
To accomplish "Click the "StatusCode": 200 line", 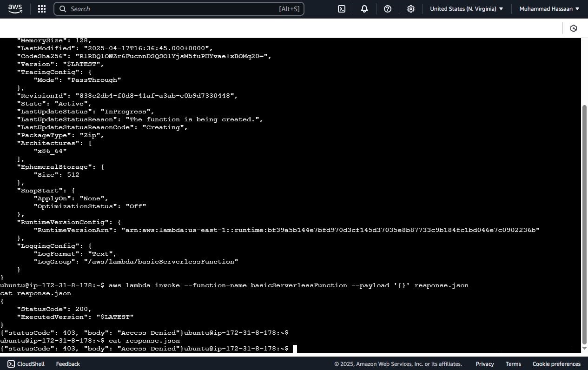I will click(54, 309).
